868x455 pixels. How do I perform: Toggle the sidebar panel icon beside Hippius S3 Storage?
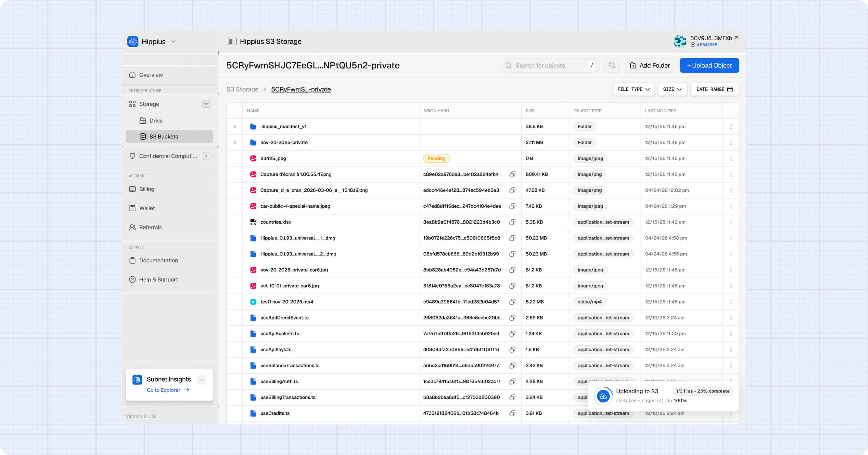click(x=232, y=42)
